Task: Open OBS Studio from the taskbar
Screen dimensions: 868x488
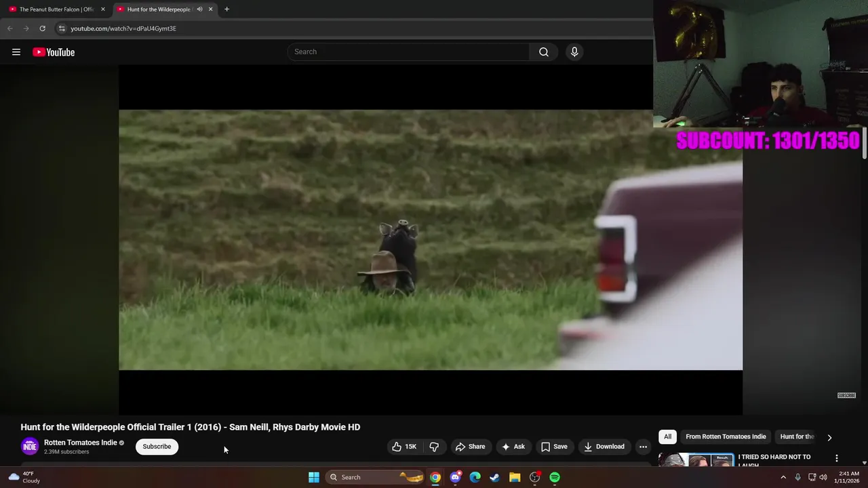Action: [535, 477]
